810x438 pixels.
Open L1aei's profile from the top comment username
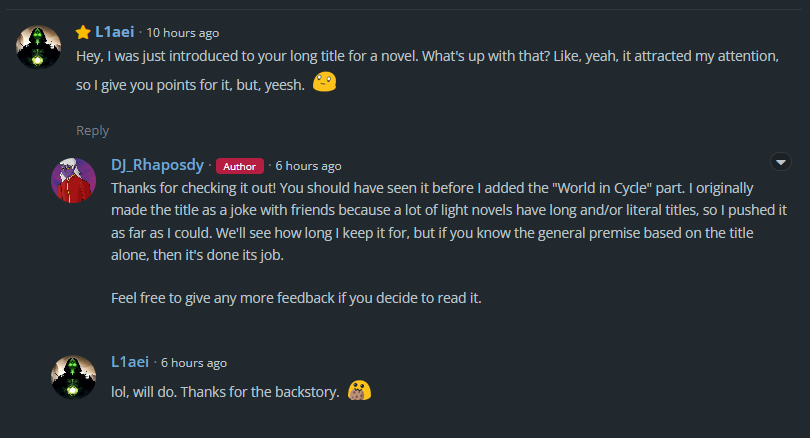coord(114,32)
